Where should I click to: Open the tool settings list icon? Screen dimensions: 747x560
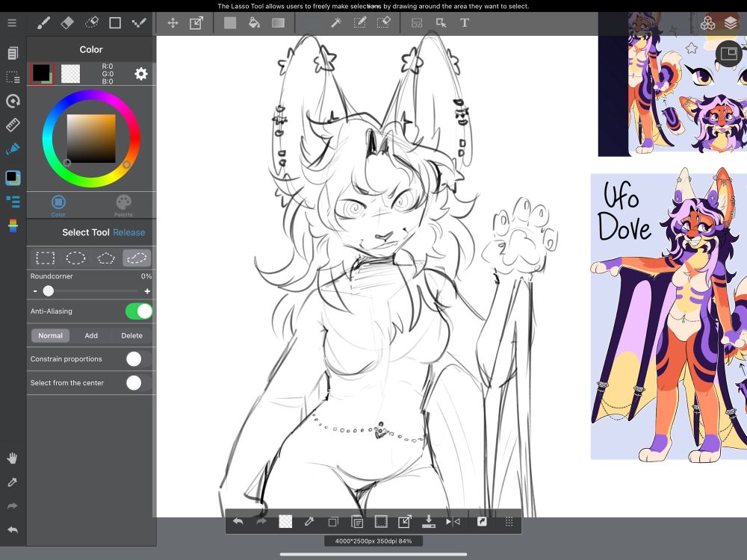click(x=13, y=202)
